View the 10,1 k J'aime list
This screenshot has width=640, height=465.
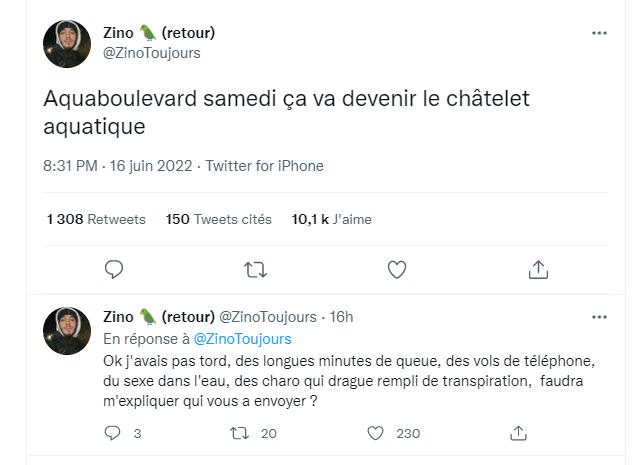[x=331, y=219]
